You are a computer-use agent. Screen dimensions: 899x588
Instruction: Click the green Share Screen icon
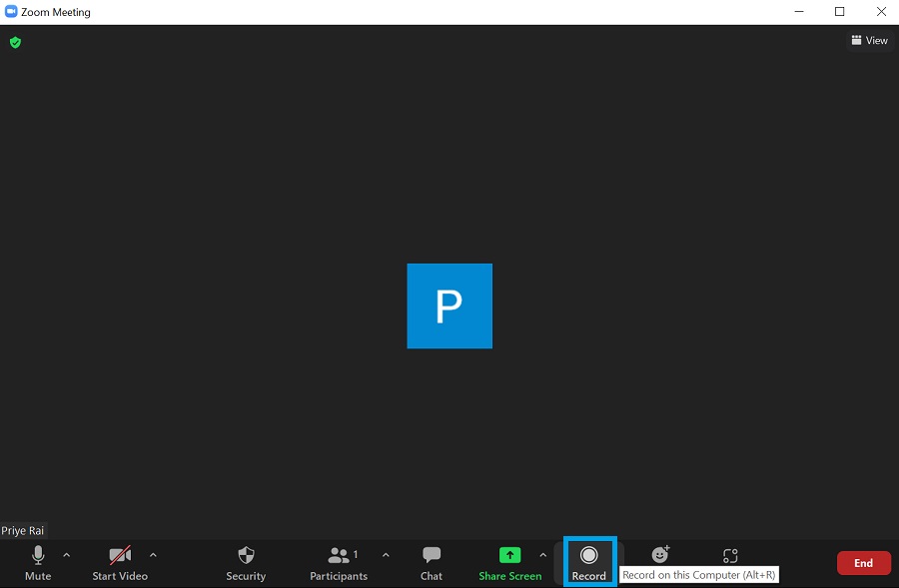509,555
